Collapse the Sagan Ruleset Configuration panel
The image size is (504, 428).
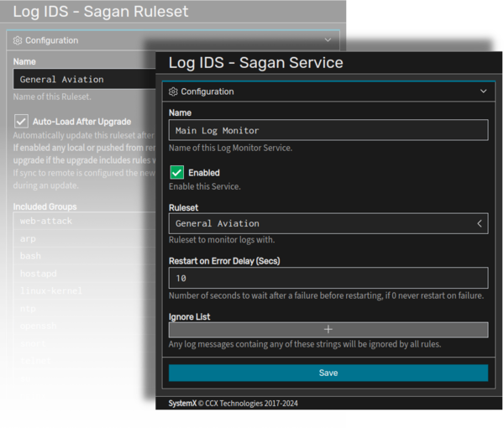328,40
